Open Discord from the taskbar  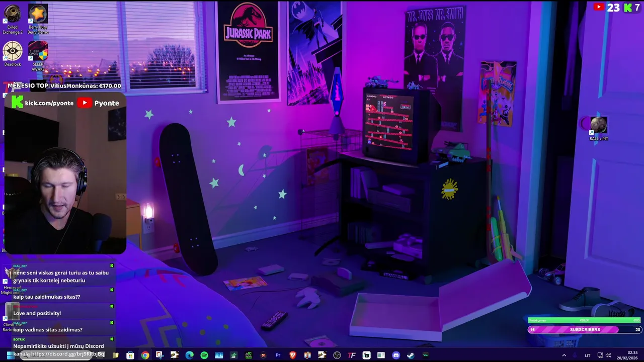(396, 355)
